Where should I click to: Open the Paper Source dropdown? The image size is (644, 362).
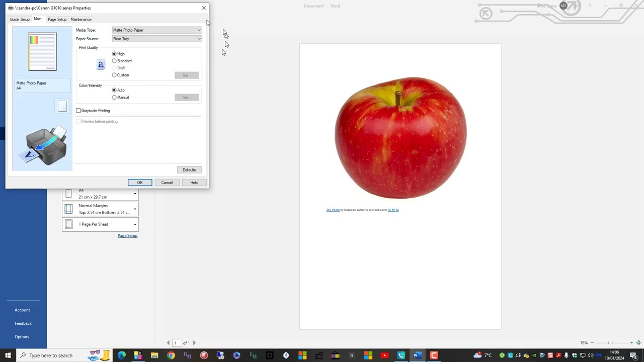156,39
